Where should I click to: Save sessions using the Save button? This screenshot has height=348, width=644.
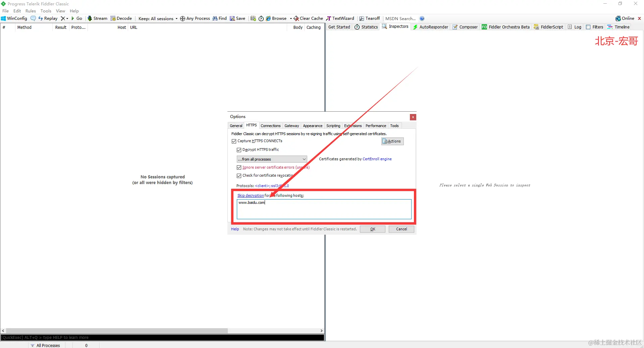click(237, 18)
